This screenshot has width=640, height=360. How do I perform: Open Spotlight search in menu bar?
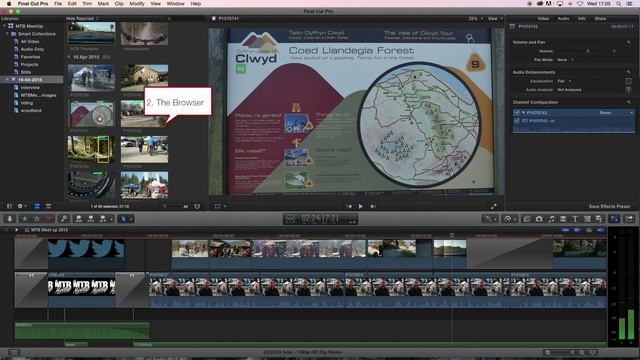coord(619,4)
